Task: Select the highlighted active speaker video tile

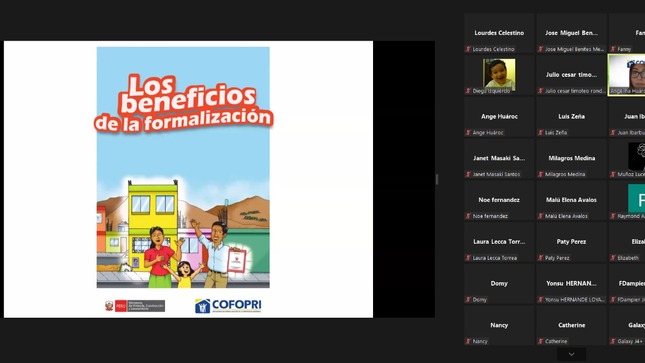Action: pyautogui.click(x=626, y=75)
